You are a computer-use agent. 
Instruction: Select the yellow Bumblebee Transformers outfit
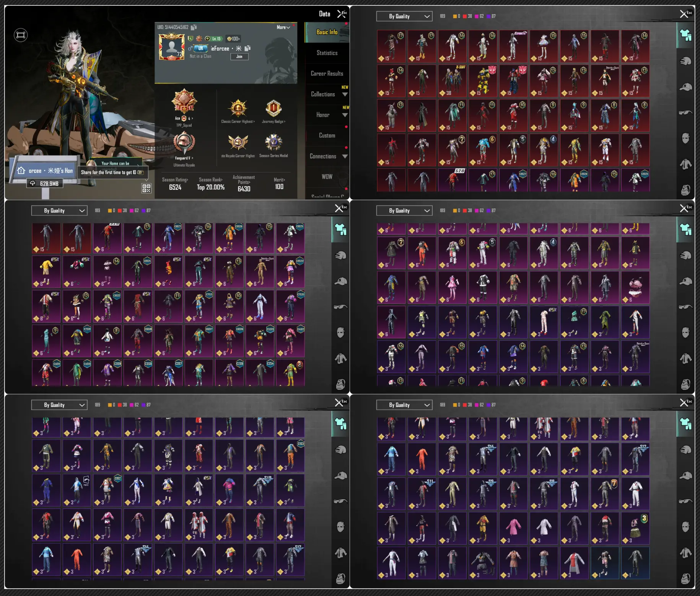pos(483,81)
